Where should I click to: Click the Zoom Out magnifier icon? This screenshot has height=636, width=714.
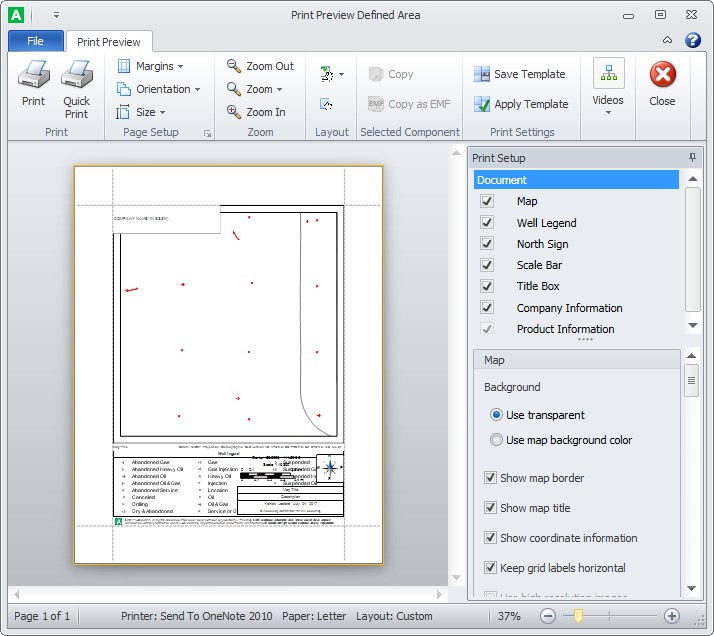(234, 66)
